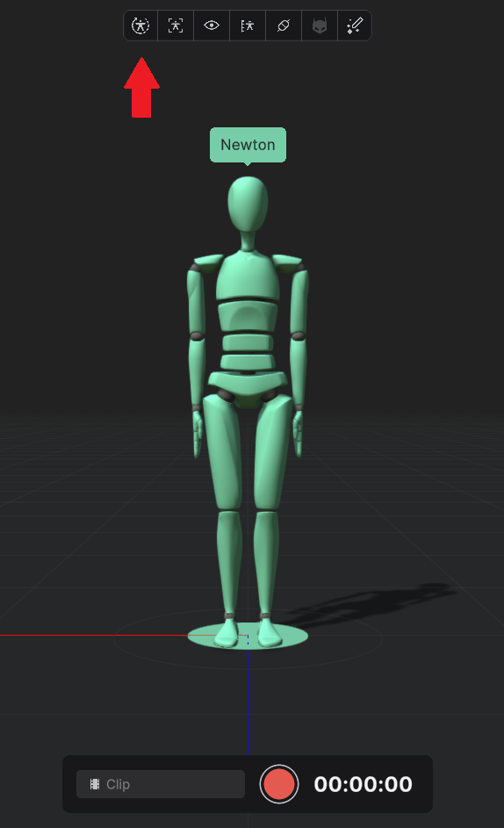Screen dimensions: 504x828
Task: Click the green floor disc under the feet
Action: point(248,637)
